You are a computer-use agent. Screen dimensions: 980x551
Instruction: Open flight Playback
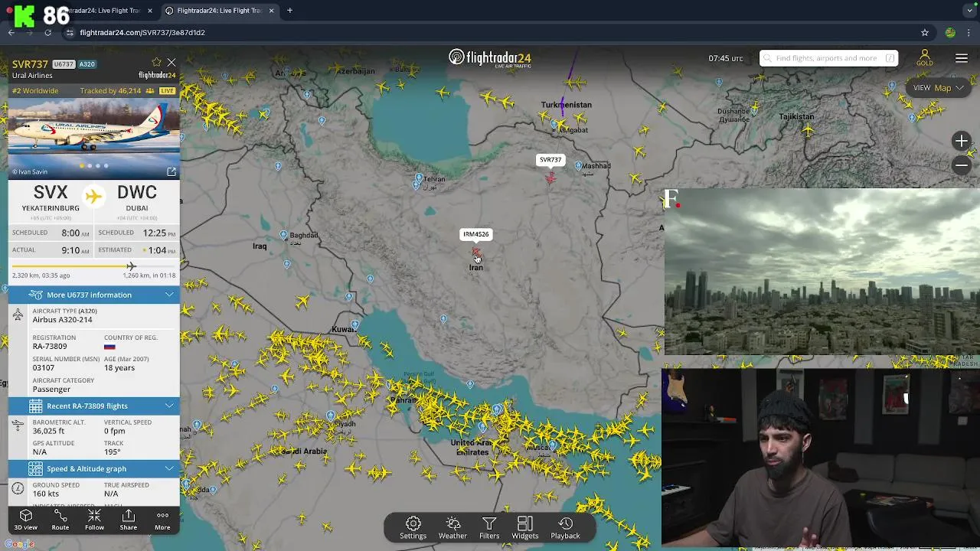pos(565,528)
